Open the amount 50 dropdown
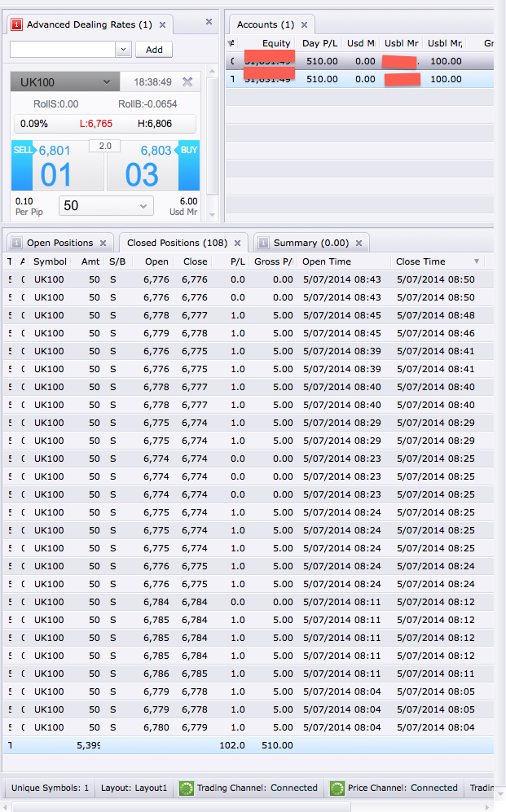506x812 pixels. pos(106,205)
